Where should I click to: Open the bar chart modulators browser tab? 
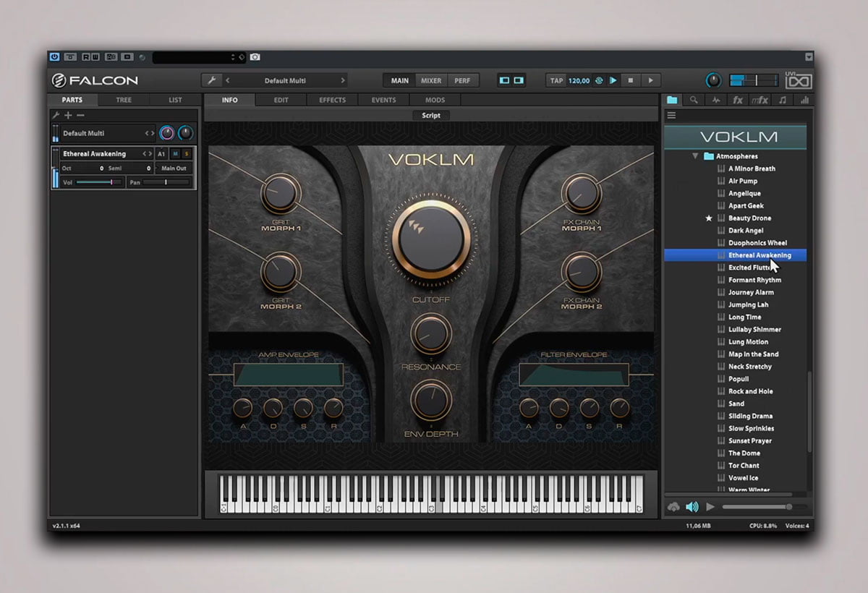click(804, 100)
